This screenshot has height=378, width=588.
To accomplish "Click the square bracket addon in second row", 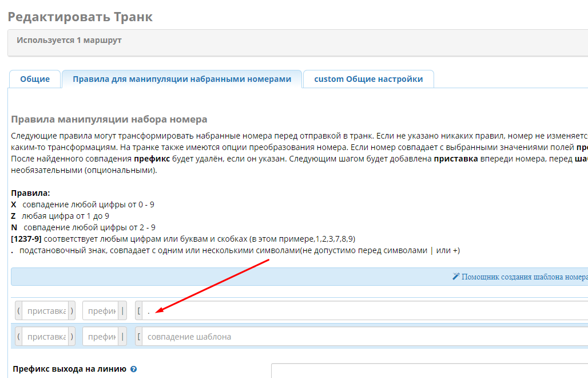I will (x=138, y=337).
